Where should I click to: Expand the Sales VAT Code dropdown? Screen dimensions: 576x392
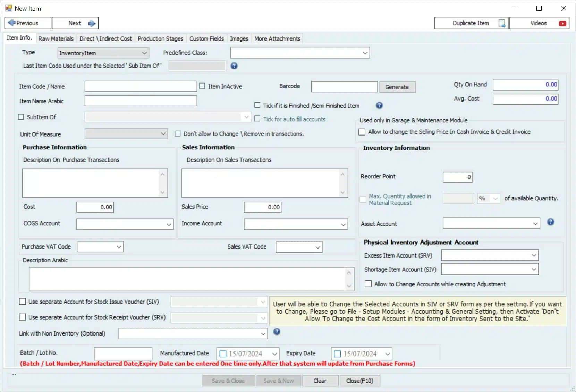point(299,247)
